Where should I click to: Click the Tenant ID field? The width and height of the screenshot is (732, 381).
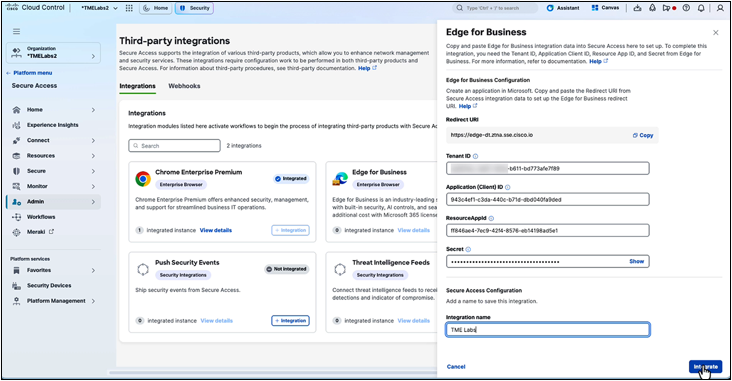pyautogui.click(x=548, y=169)
